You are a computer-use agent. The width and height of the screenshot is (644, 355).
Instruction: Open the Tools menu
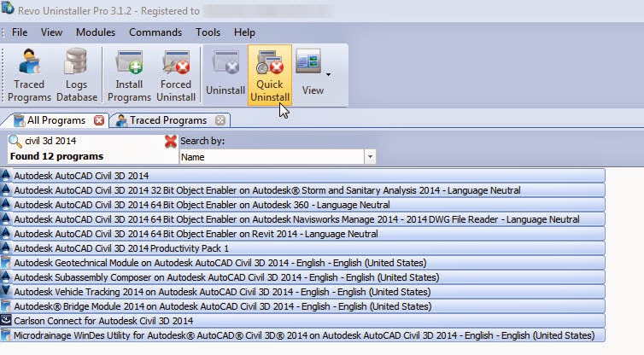pyautogui.click(x=208, y=32)
